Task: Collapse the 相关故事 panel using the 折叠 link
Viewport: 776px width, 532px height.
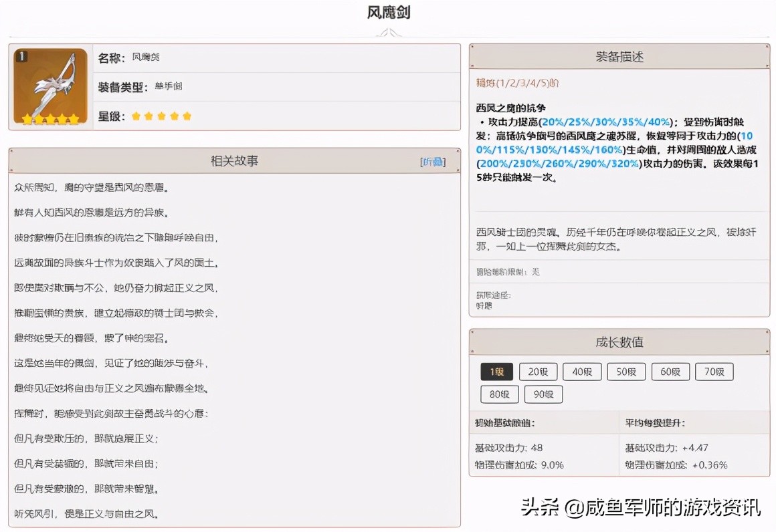Action: tap(433, 160)
